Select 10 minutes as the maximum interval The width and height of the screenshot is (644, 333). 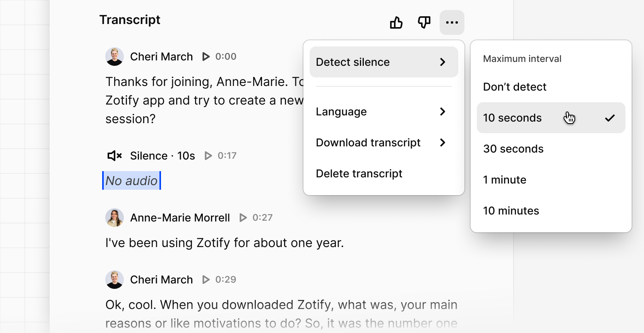511,211
